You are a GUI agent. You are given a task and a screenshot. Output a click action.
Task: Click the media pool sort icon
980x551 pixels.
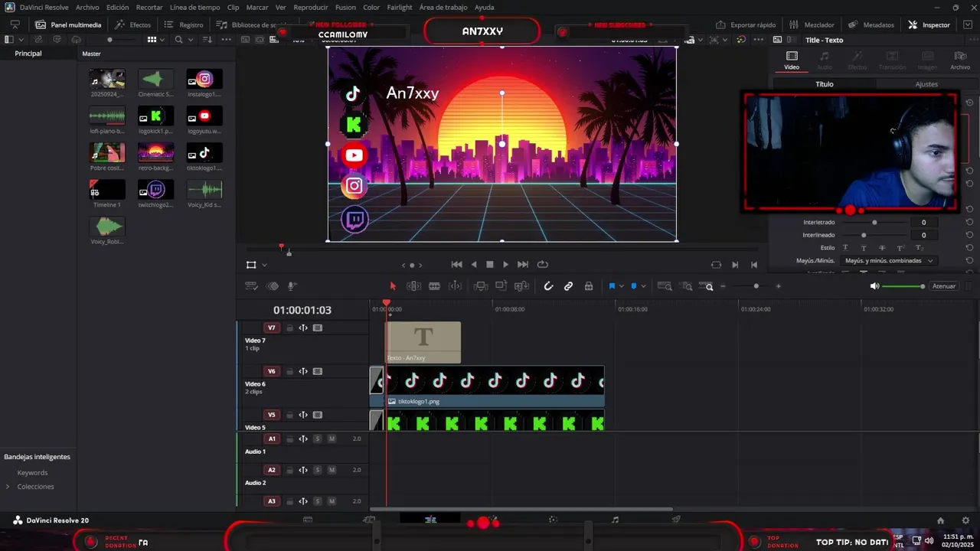pyautogui.click(x=207, y=39)
